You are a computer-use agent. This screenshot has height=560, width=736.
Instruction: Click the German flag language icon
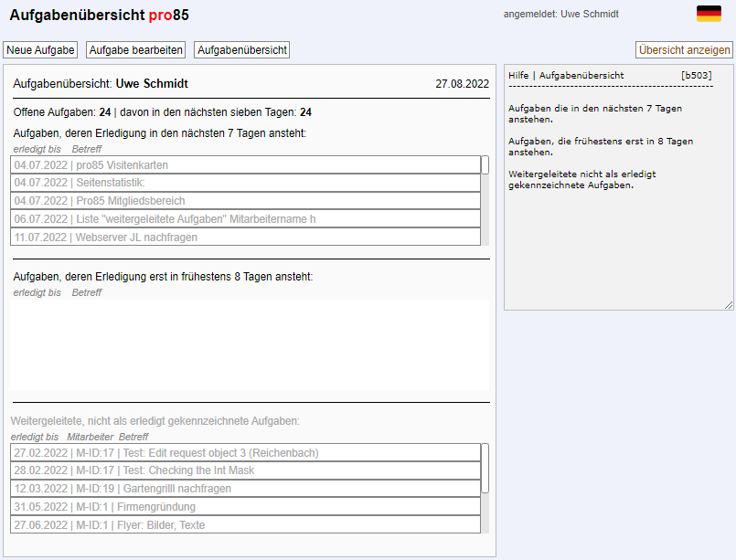709,14
